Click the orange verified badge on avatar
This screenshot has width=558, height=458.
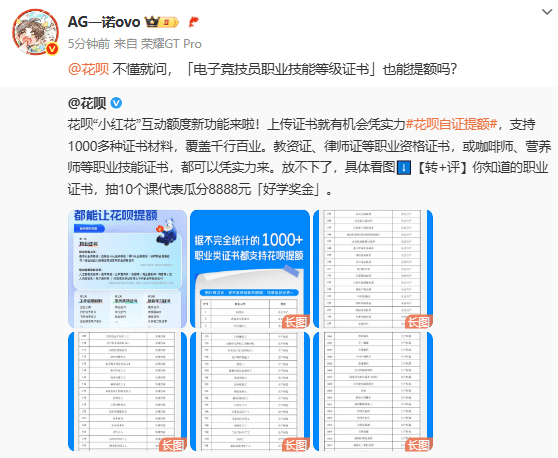pyautogui.click(x=52, y=49)
